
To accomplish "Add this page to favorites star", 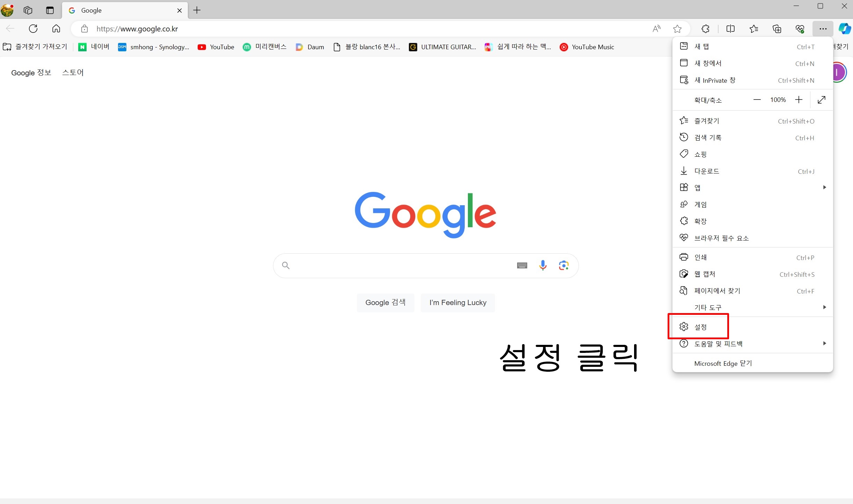I will tap(677, 29).
